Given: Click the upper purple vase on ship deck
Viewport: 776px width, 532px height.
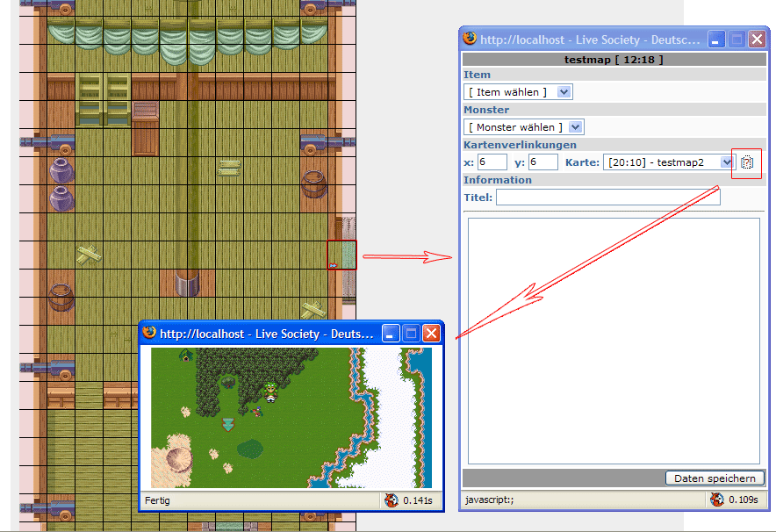Looking at the screenshot, I should tap(61, 170).
